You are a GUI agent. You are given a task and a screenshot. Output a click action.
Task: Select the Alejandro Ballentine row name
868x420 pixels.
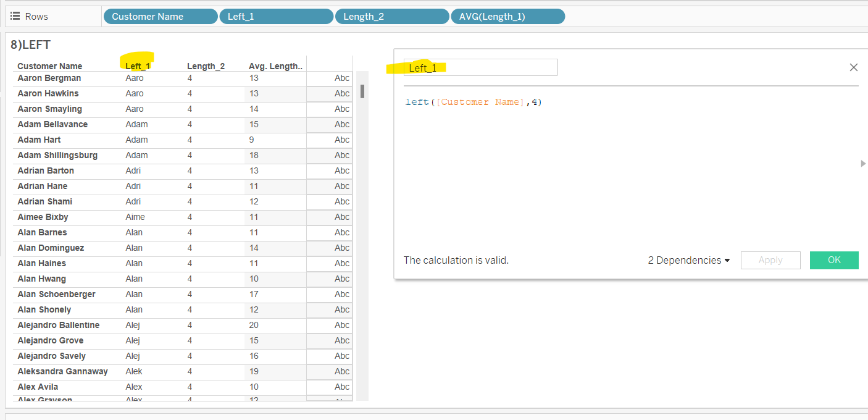pos(58,325)
